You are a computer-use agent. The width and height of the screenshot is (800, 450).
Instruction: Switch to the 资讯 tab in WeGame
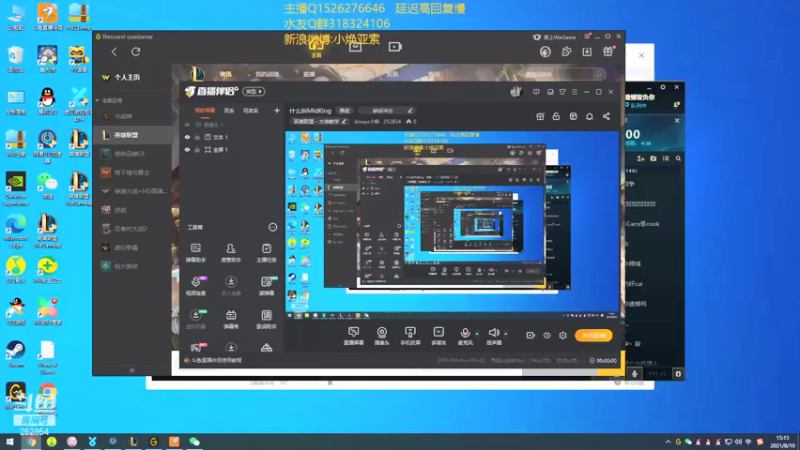pyautogui.click(x=226, y=74)
